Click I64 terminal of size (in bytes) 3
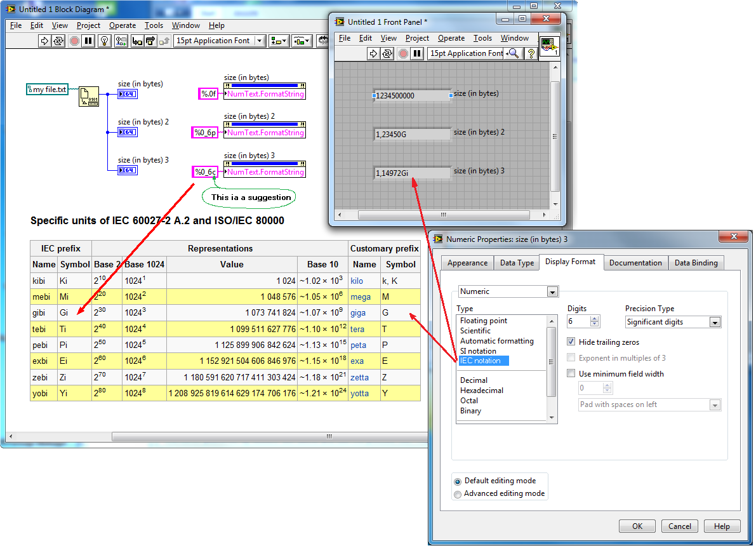 coord(128,170)
